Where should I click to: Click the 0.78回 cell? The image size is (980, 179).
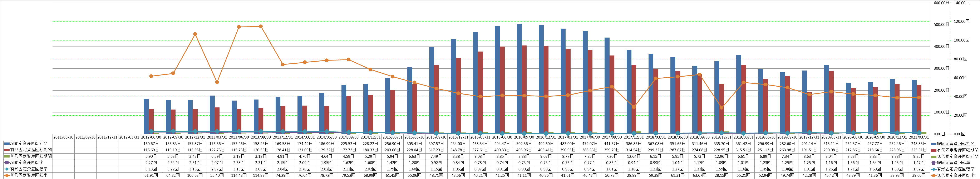point(481,163)
